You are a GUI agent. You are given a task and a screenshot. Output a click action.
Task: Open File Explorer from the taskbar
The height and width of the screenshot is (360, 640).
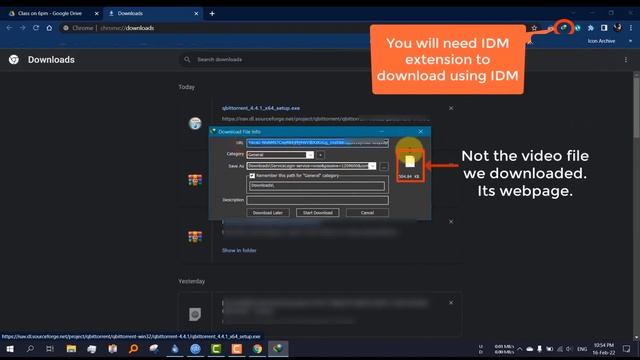click(x=71, y=349)
